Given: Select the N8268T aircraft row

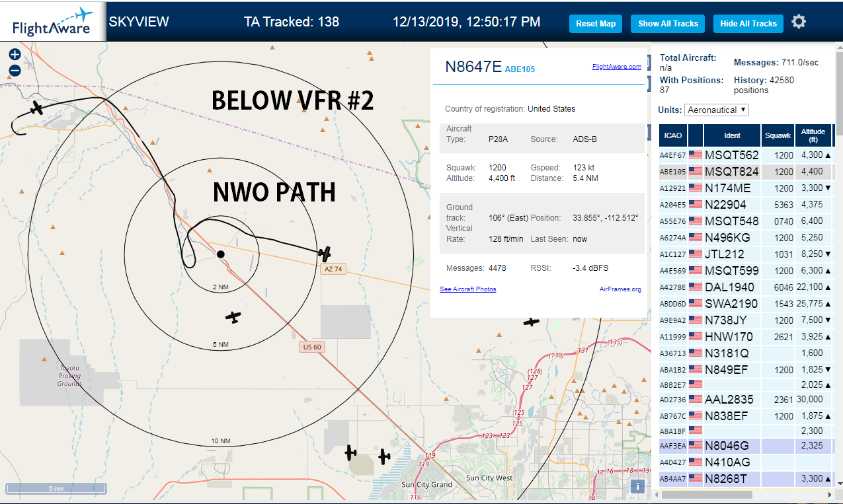Looking at the screenshot, I should click(x=746, y=478).
